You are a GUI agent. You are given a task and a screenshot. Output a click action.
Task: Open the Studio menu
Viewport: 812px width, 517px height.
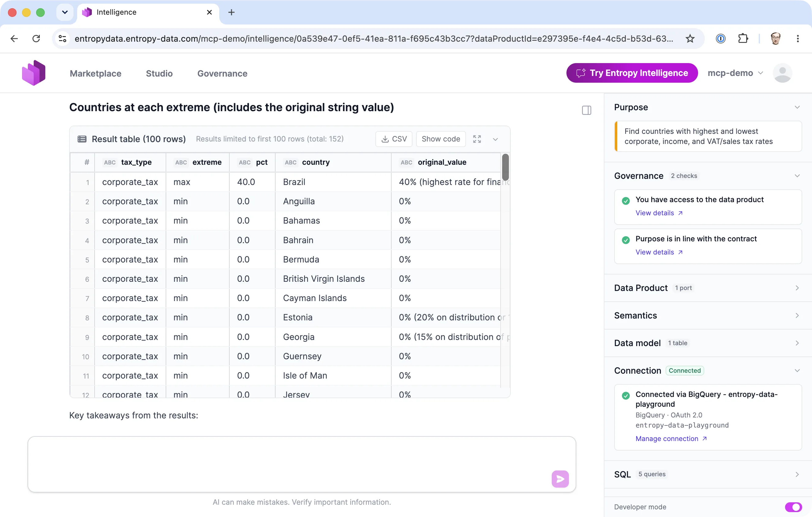coord(159,73)
